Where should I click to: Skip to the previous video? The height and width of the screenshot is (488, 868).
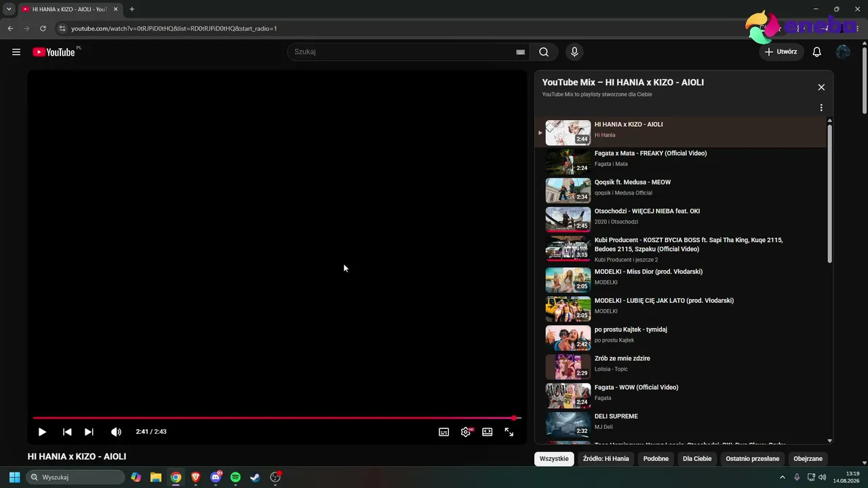tap(67, 432)
